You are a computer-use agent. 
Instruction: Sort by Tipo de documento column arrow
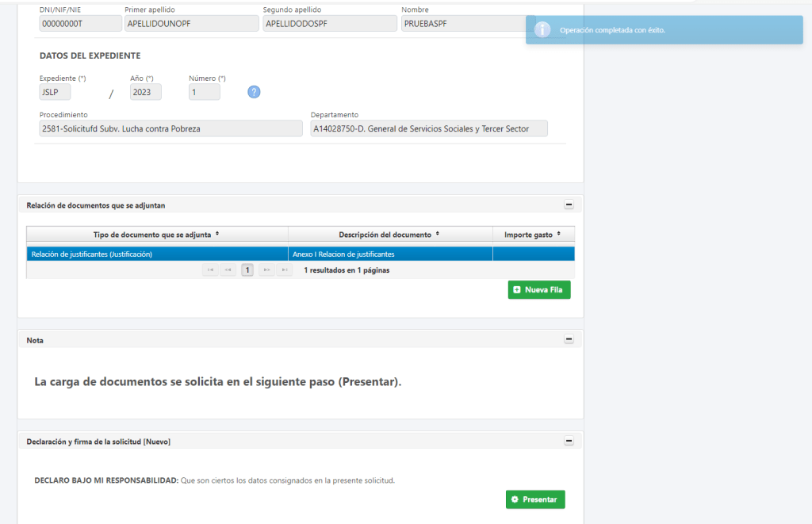(217, 235)
